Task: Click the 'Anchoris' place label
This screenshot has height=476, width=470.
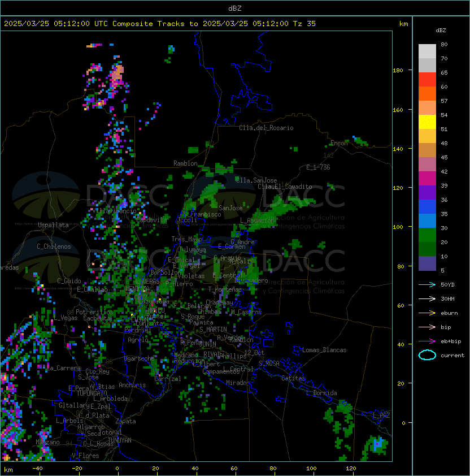Action: click(132, 385)
